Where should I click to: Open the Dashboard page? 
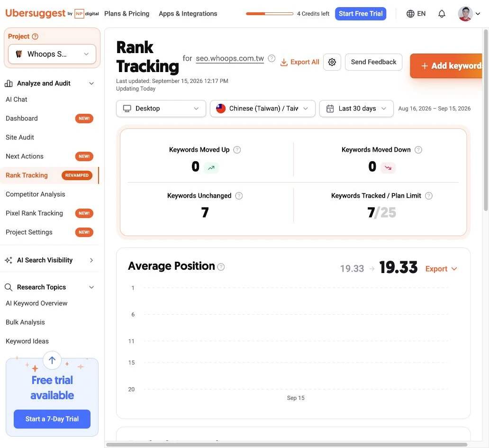[x=21, y=119]
